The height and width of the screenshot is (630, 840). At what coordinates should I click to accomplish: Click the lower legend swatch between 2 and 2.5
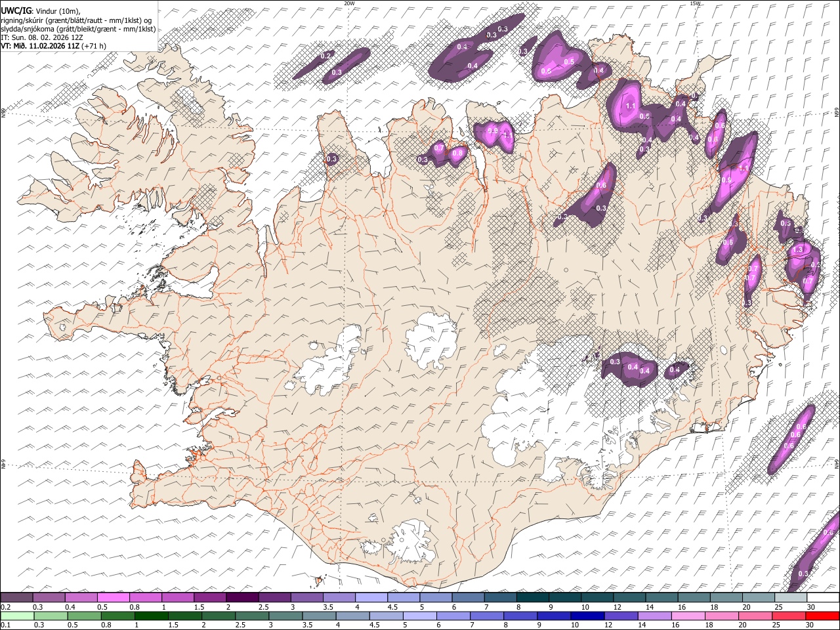point(219,616)
